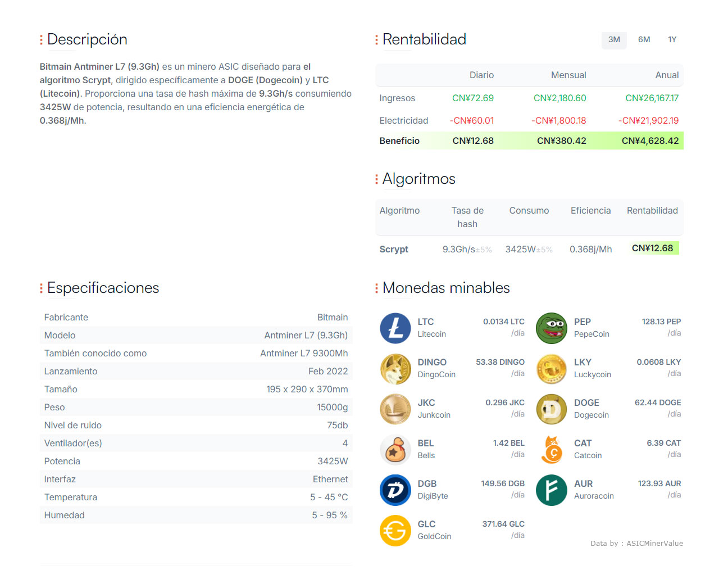This screenshot has height=579, width=728.
Task: Open the AUR Auroracoin link
Action: (594, 490)
